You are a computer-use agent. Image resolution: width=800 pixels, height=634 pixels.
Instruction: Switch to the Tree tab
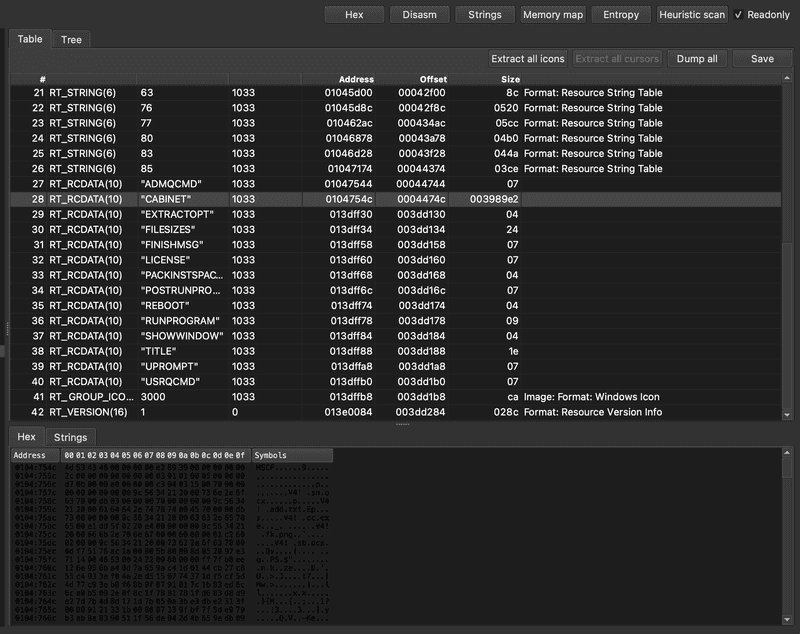tap(71, 40)
